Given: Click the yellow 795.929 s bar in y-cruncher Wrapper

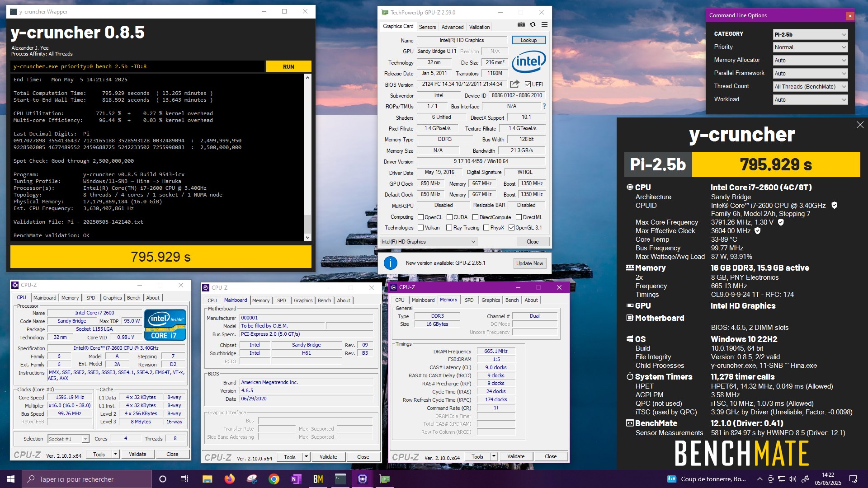Looking at the screenshot, I should pyautogui.click(x=160, y=257).
